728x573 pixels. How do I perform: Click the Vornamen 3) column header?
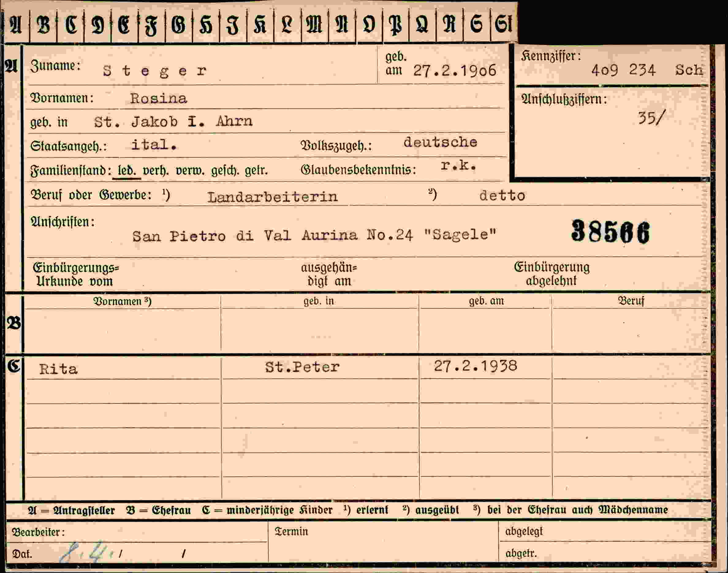coord(122,301)
